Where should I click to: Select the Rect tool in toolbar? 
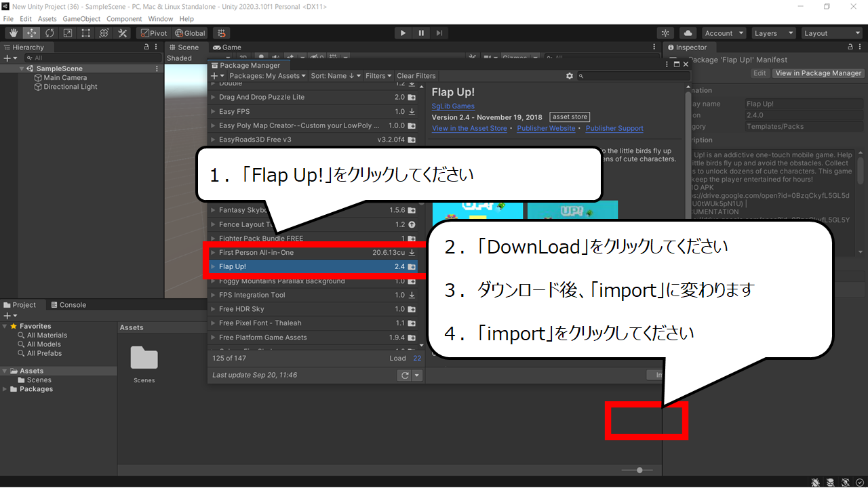[86, 33]
